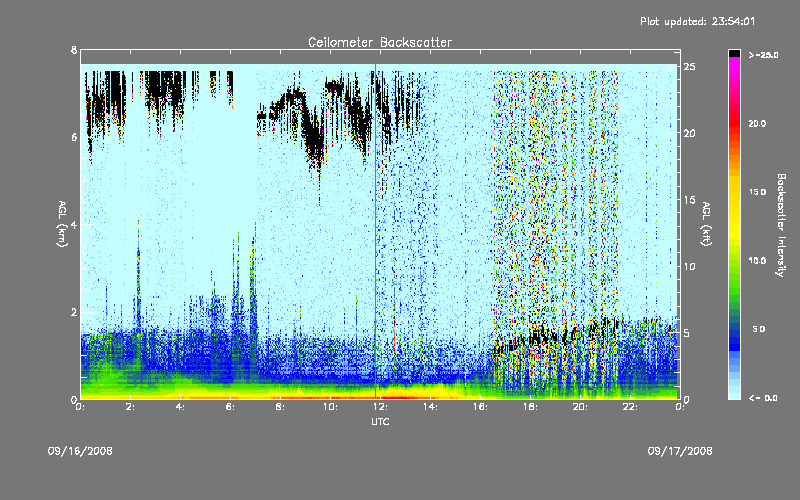
Task: Click the "22:" UTC hour tick label
Action: [x=631, y=407]
